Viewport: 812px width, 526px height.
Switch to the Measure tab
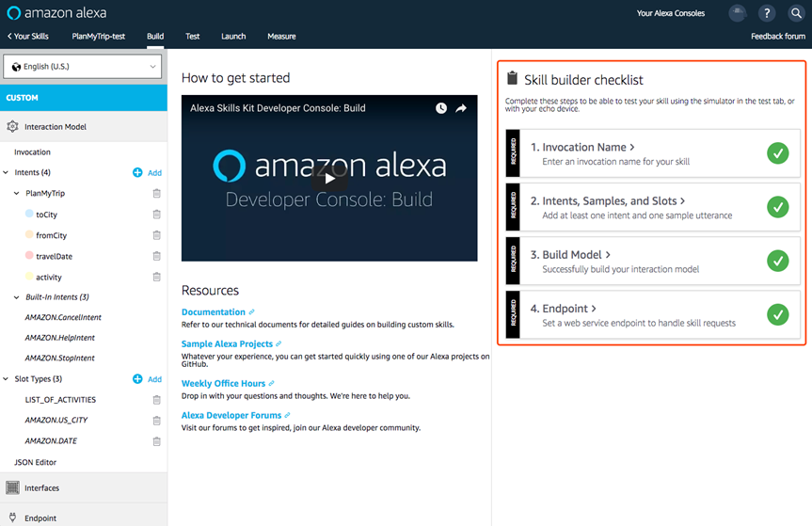281,37
